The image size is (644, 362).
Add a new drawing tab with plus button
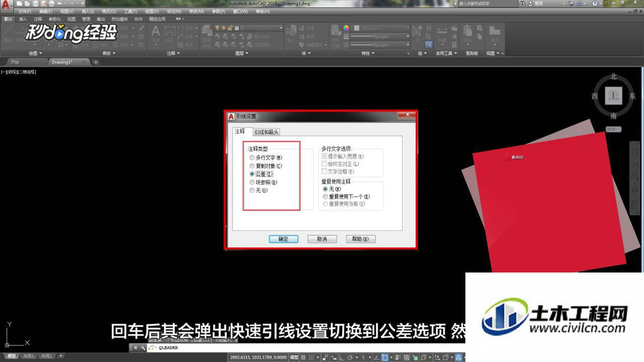(96, 62)
